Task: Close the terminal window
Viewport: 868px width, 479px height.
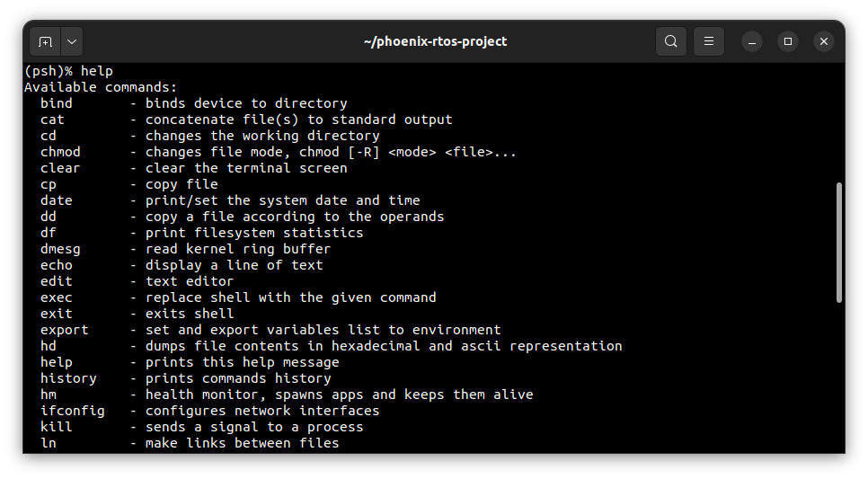Action: [x=824, y=41]
